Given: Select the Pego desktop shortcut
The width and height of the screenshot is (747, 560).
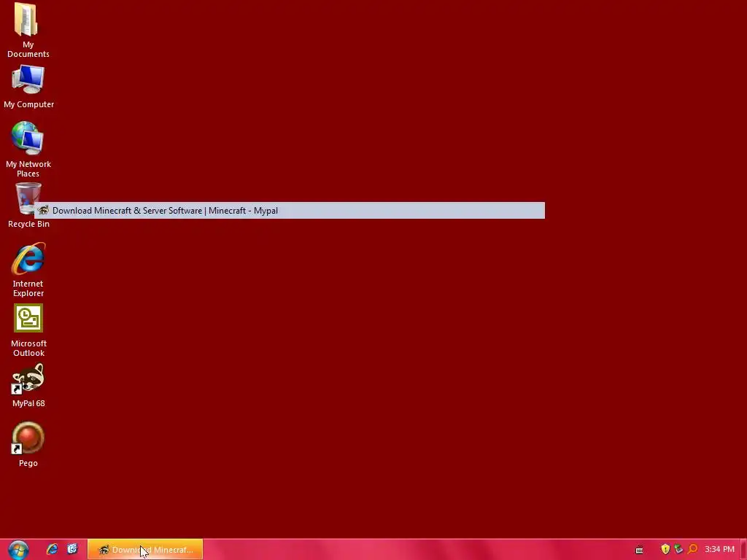Looking at the screenshot, I should click(x=28, y=438).
